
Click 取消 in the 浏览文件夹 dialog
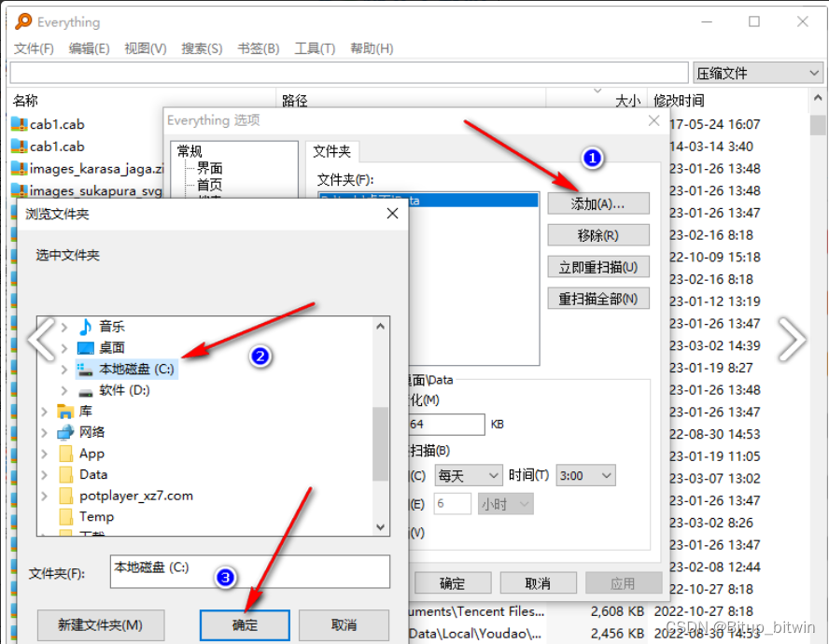coord(344,625)
